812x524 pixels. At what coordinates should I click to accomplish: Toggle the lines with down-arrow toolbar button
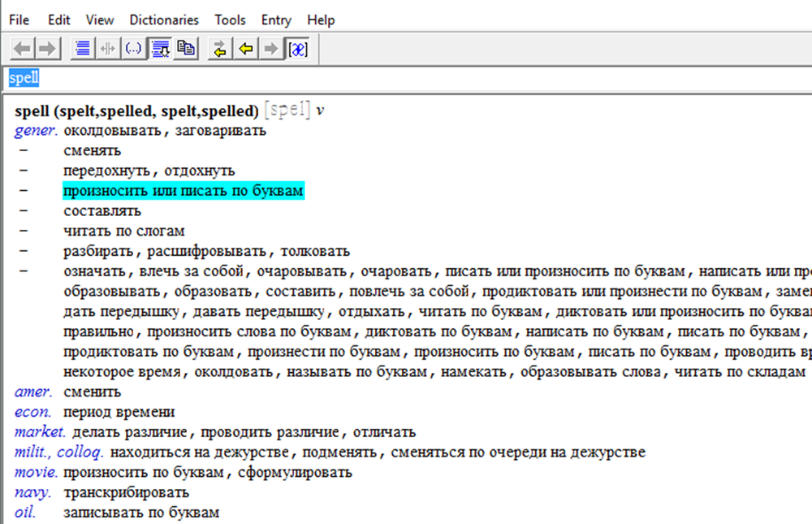click(160, 50)
